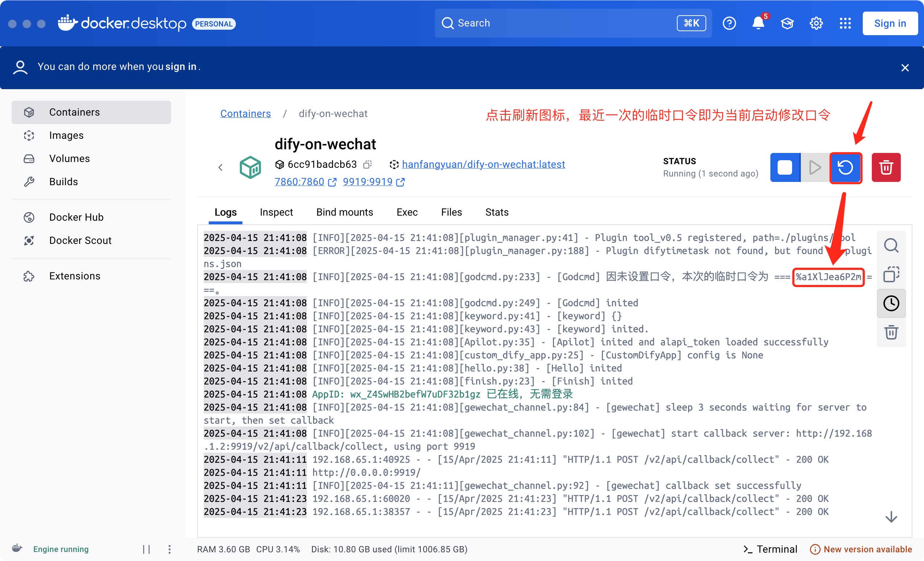Go back using left chevron arrow

(221, 168)
